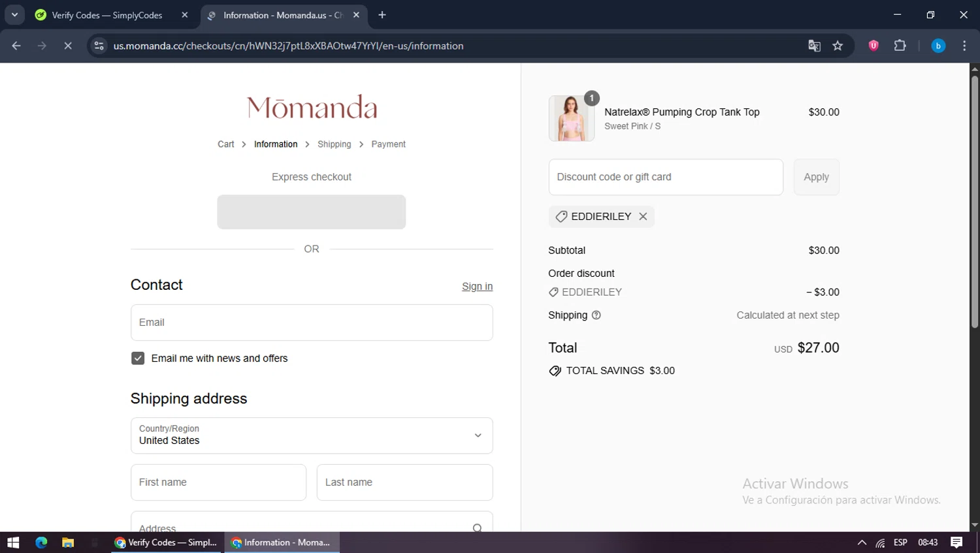Show hidden system tray icons
Image resolution: width=980 pixels, height=553 pixels.
pyautogui.click(x=862, y=543)
